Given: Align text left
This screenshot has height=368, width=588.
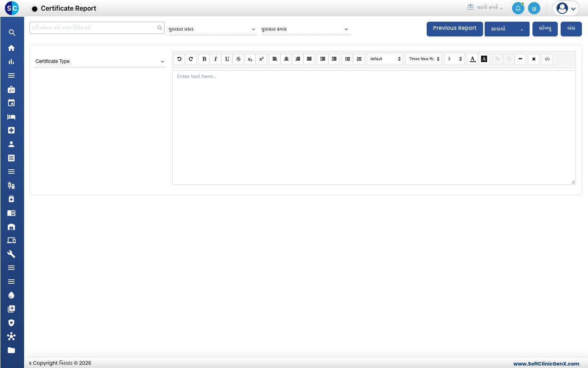Looking at the screenshot, I should pos(275,59).
